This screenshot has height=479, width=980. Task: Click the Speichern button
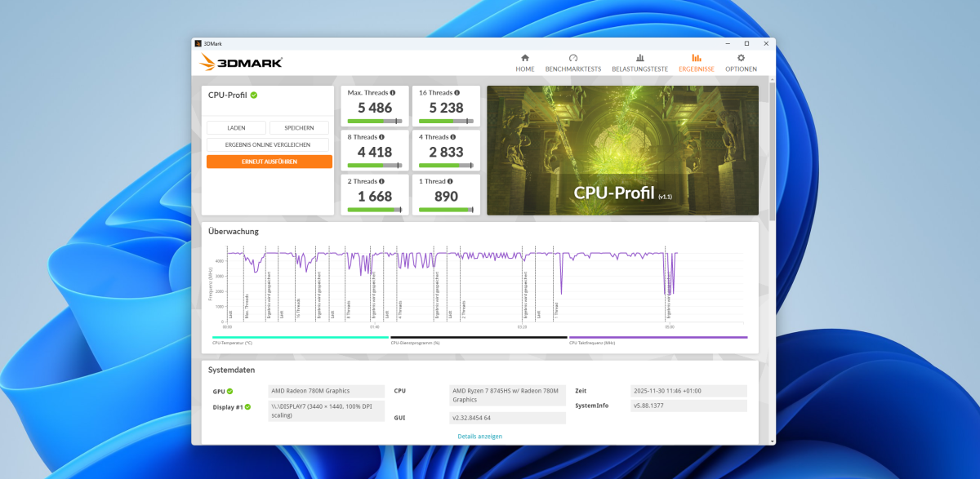(299, 128)
